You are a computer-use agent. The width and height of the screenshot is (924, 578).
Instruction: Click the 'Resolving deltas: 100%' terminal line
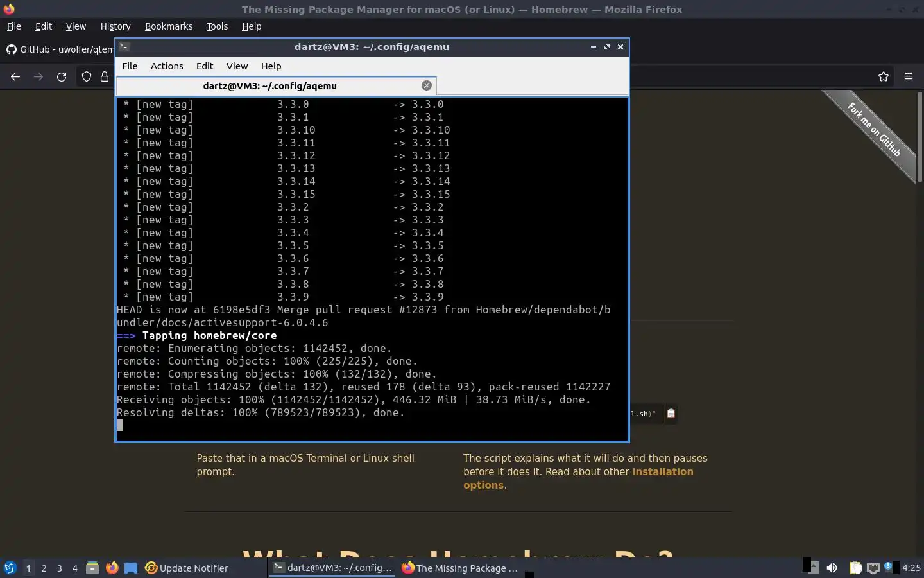(261, 412)
